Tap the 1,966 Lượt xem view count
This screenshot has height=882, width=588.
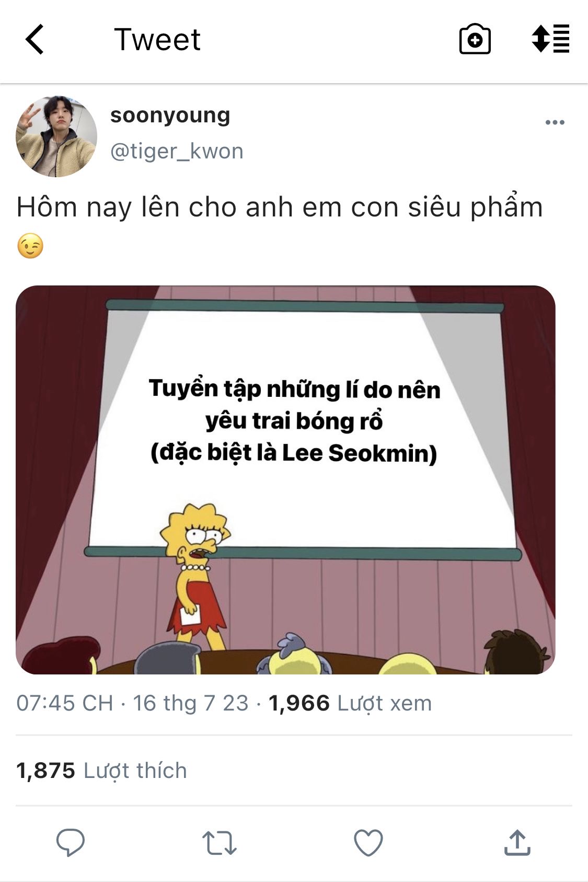click(350, 703)
